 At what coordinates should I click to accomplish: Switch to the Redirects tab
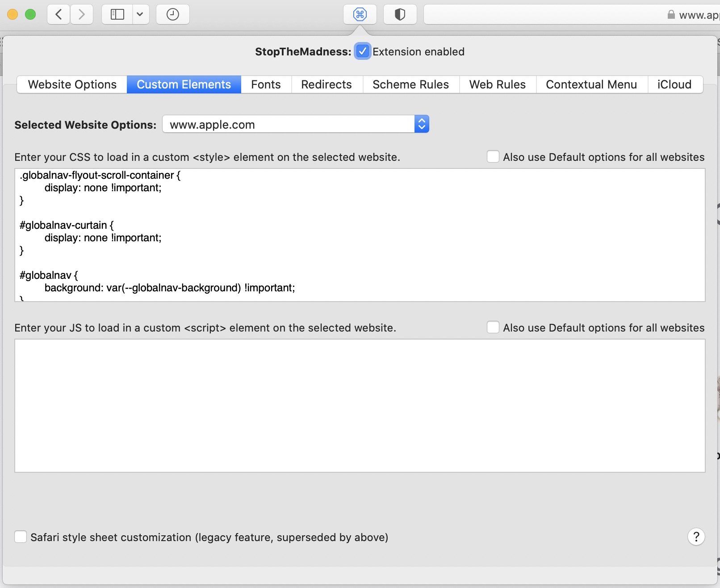tap(327, 84)
